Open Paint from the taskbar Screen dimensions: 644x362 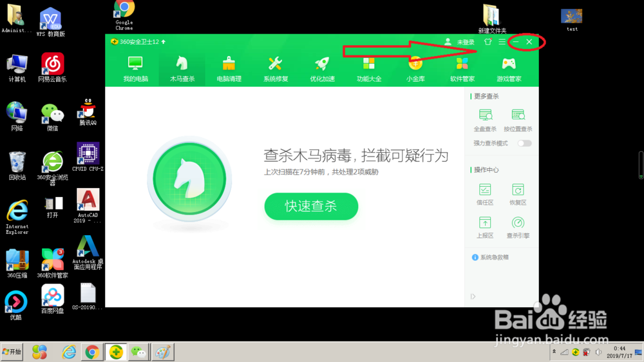point(163,352)
